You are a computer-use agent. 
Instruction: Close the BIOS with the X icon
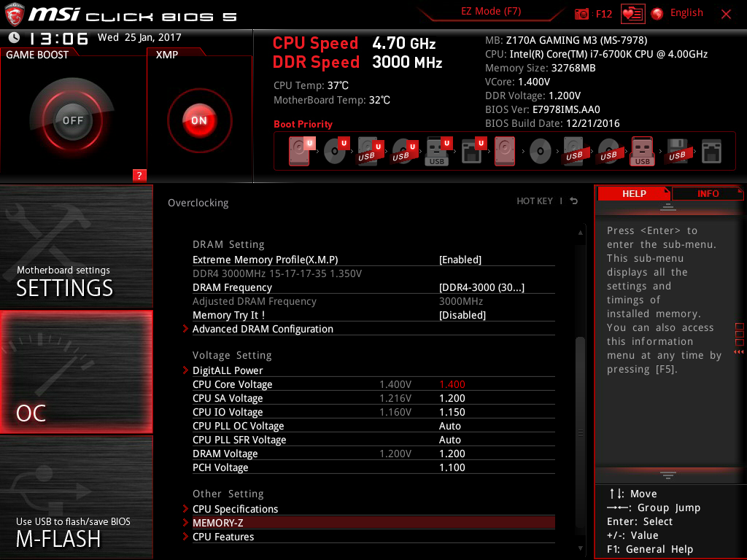coord(726,15)
